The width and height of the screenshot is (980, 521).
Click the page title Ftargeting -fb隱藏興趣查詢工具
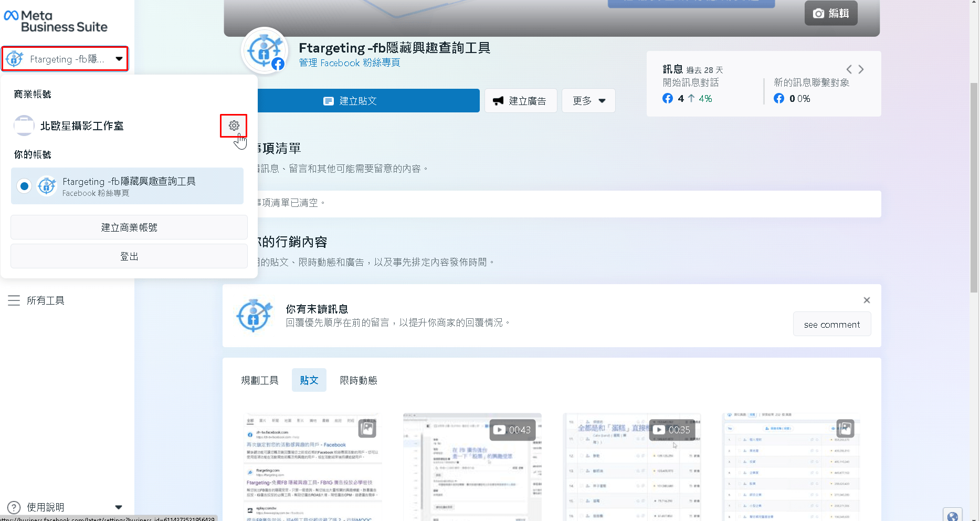click(395, 48)
